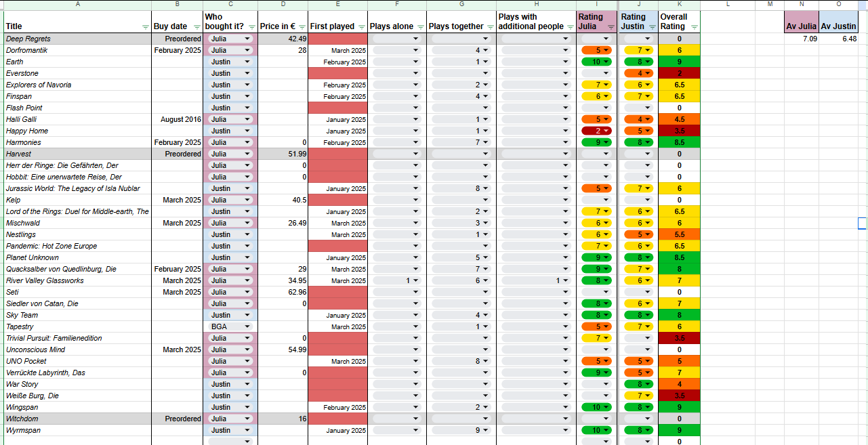Screen dimensions: 868x445
Task: Select column header A
Action: tap(78, 5)
